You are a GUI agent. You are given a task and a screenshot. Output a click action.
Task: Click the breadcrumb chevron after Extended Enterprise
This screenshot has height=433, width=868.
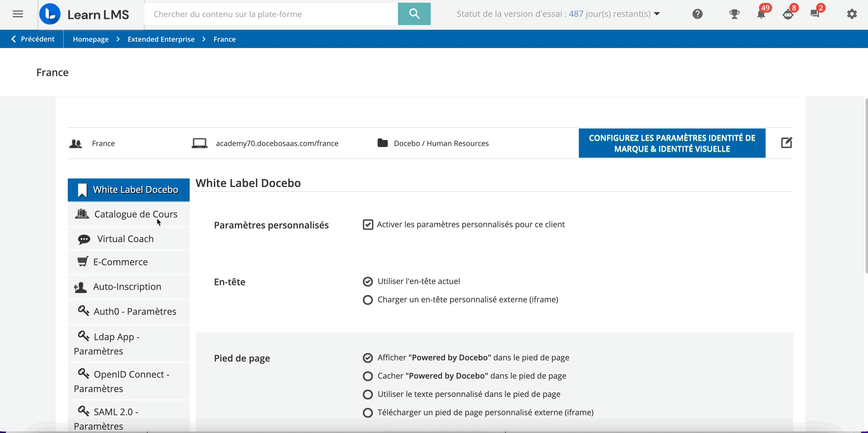(x=204, y=39)
